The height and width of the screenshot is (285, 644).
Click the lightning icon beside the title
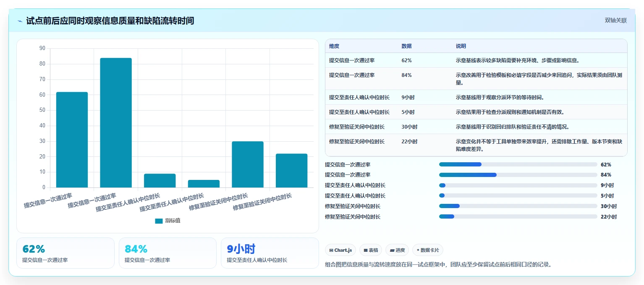(x=20, y=21)
